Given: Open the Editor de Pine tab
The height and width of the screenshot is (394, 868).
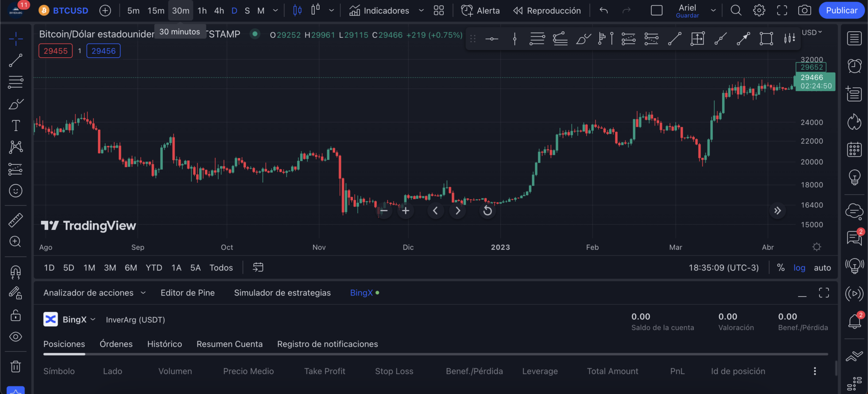Looking at the screenshot, I should [188, 293].
